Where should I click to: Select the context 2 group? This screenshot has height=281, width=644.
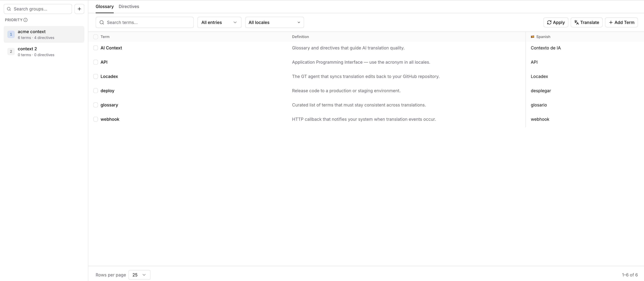click(44, 52)
